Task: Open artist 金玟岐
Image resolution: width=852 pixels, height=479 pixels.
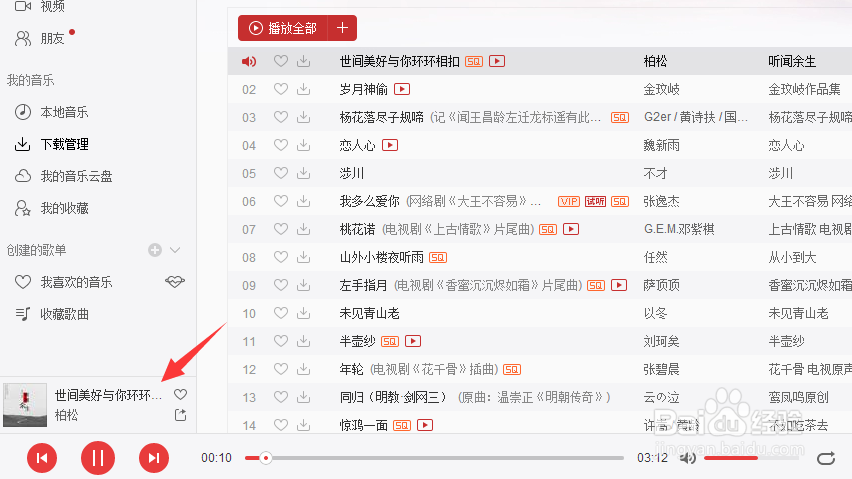Action: coord(661,89)
